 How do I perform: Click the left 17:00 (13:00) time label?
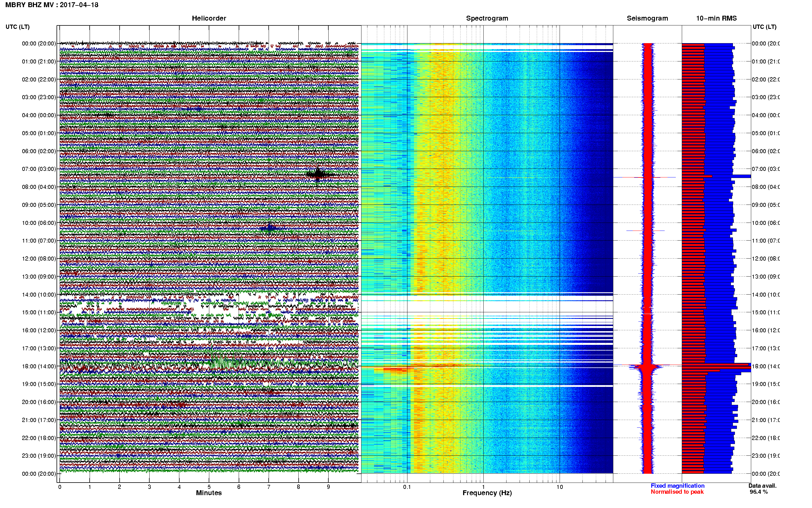(39, 348)
